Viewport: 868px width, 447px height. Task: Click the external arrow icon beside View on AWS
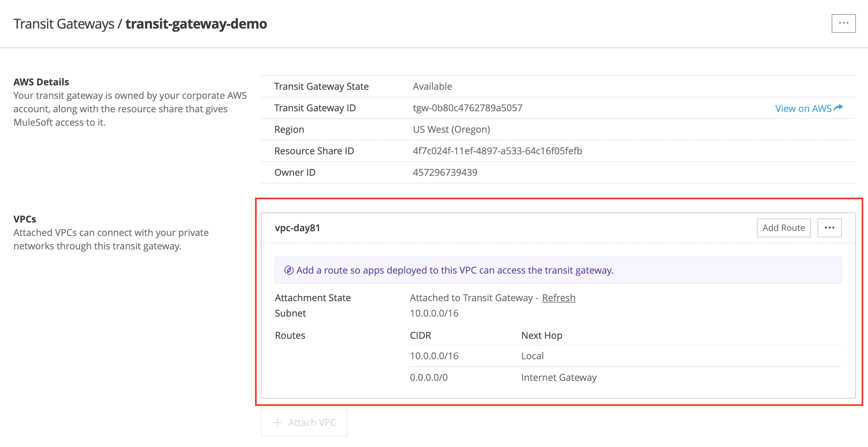pyautogui.click(x=838, y=108)
